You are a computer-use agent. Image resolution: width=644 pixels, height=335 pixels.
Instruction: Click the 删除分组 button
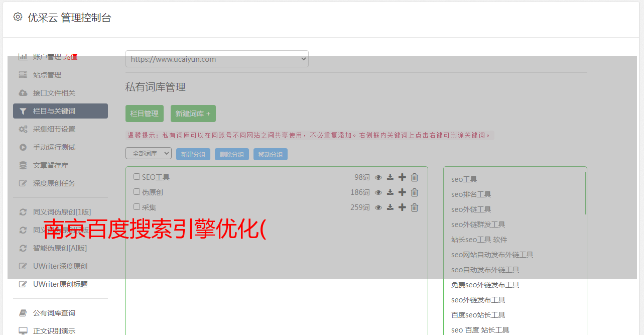232,154
